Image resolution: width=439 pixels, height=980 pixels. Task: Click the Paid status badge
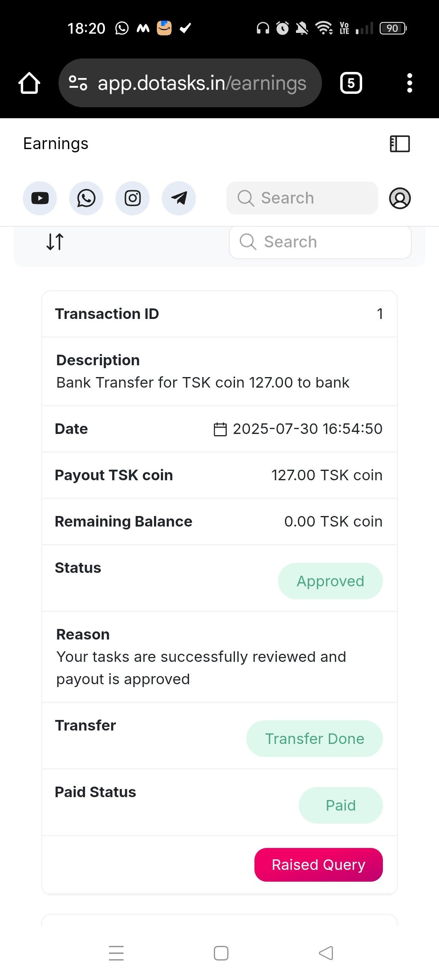341,805
